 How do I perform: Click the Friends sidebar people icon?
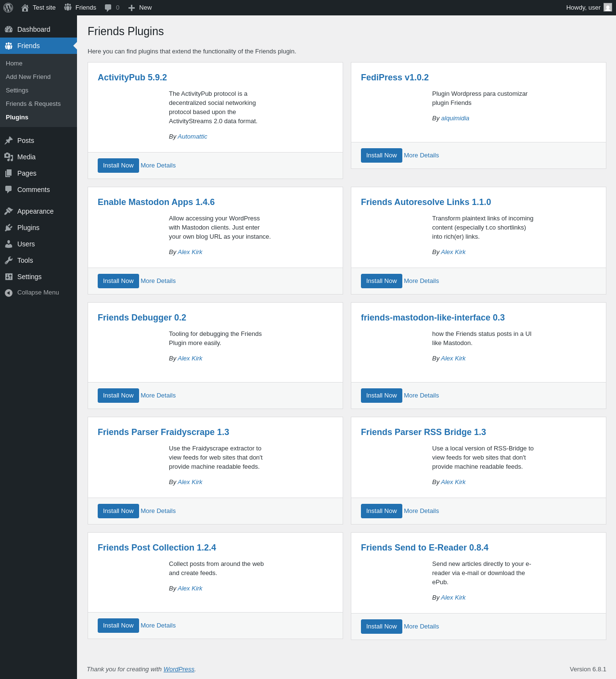(9, 46)
